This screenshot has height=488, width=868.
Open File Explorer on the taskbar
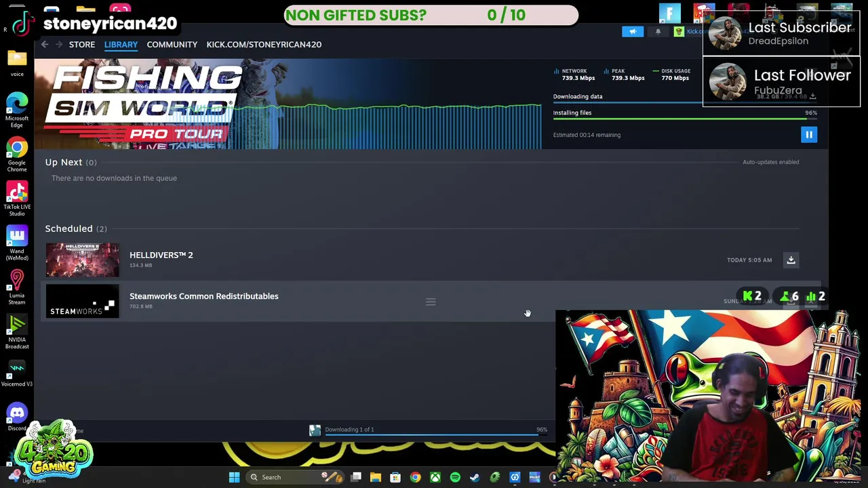(376, 477)
